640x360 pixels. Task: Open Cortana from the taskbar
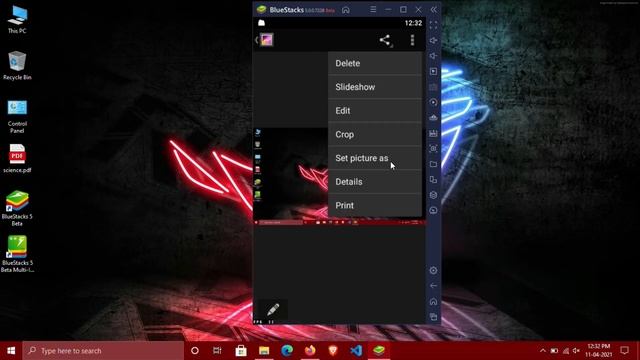(x=195, y=351)
